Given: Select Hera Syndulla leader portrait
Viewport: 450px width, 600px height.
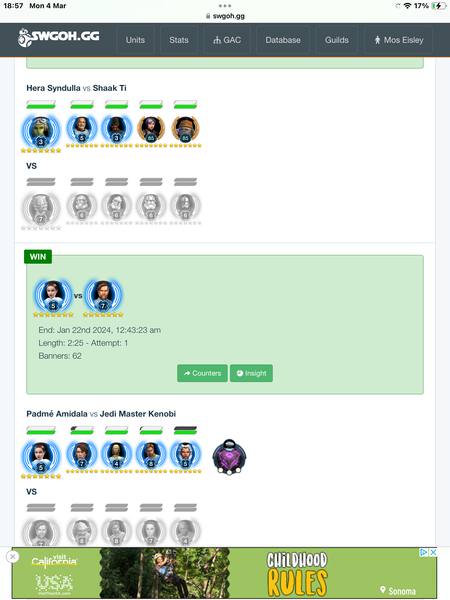Looking at the screenshot, I should pos(41,131).
